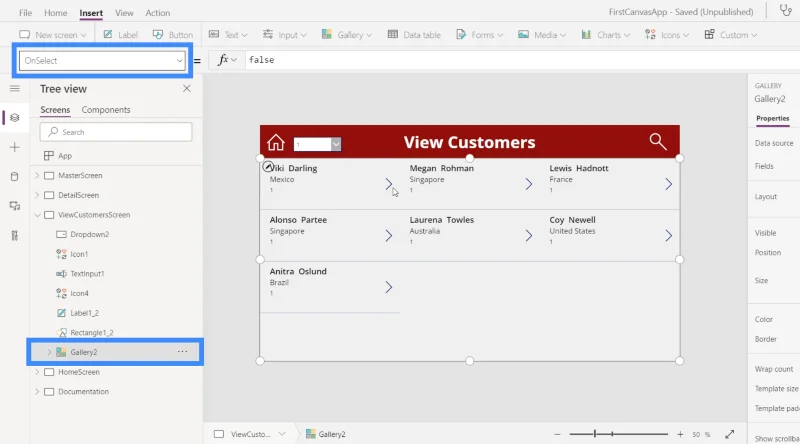Screen dimensions: 800x444
Task: Click the arrow next to Lewis Hadnott
Action: click(x=668, y=184)
